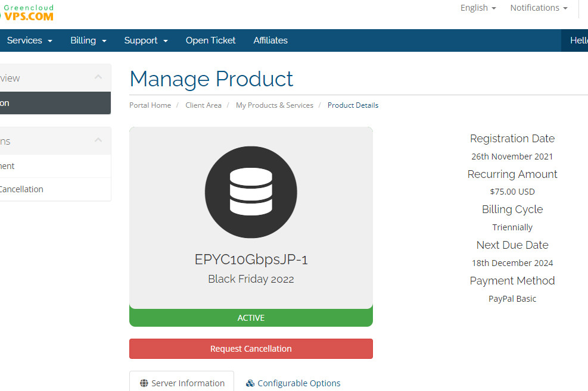Follow the Portal Home breadcrumb link
The width and height of the screenshot is (588, 391).
tap(150, 105)
